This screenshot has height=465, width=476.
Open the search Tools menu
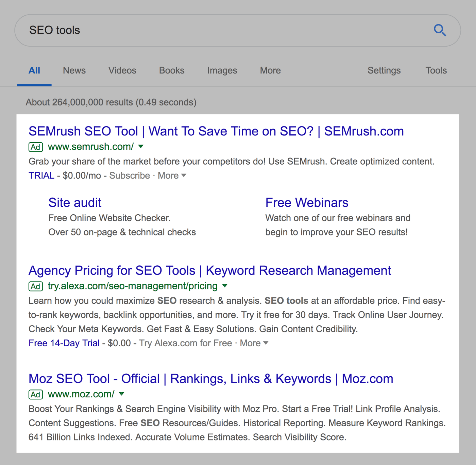(x=436, y=70)
